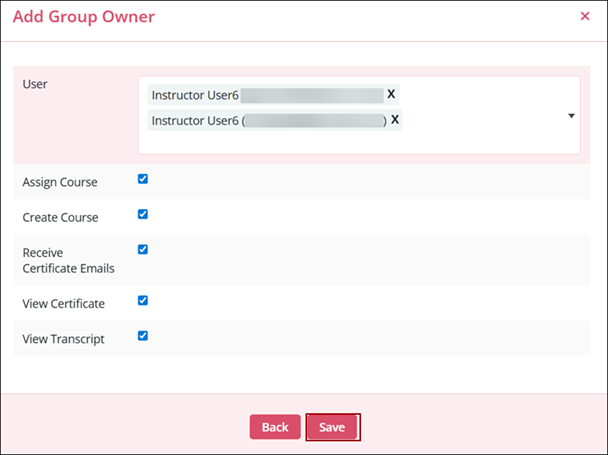Click the empty area of User field

(x=480, y=138)
